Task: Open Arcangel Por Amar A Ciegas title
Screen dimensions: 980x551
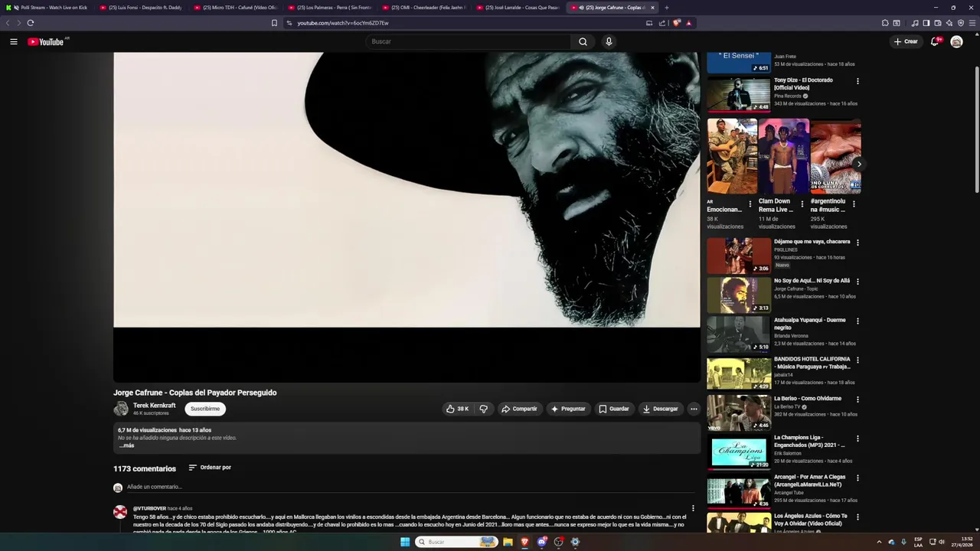Action: click(810, 481)
